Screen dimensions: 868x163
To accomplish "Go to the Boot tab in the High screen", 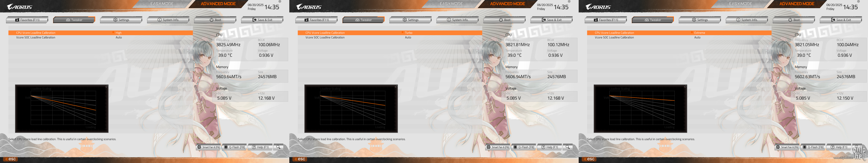I will click(215, 20).
